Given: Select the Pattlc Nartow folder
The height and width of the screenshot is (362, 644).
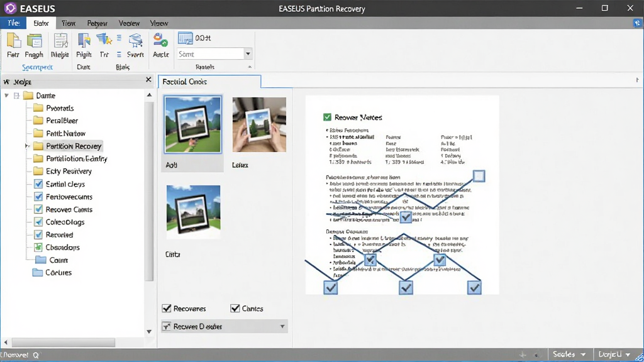Looking at the screenshot, I should [59, 133].
